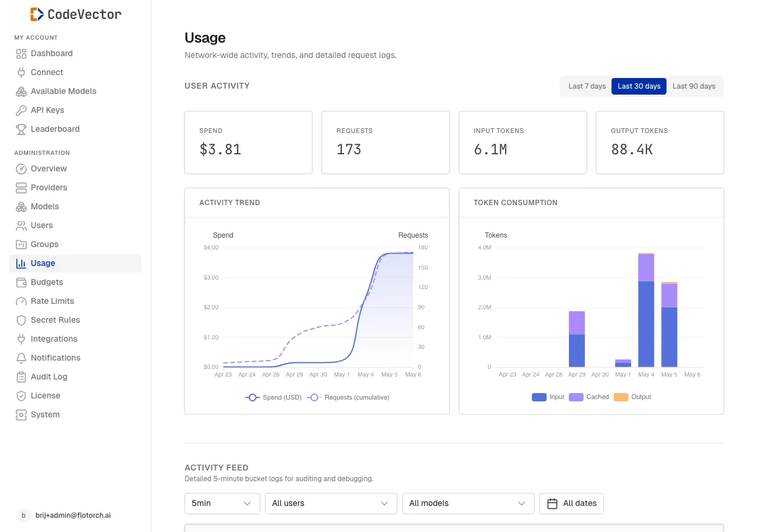Click the Audit Log clipboard icon

coord(21,377)
